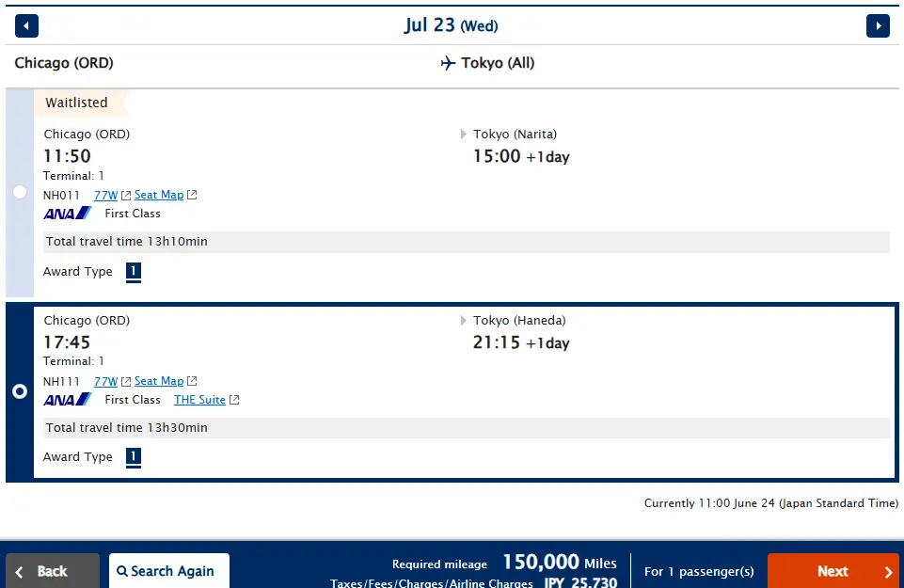Open THE Suite cabin details link
The image size is (904, 588).
pos(199,400)
